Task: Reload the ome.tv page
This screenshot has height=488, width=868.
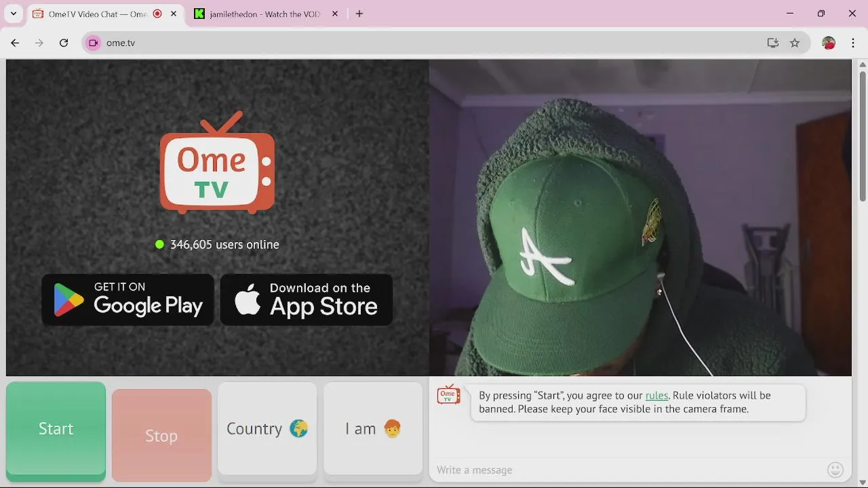Action: tap(64, 43)
